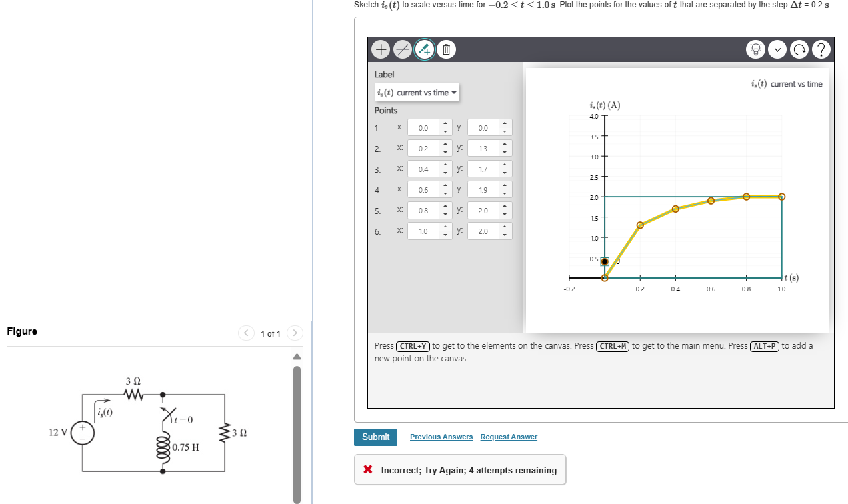
Task: Select the Add Point tool
Action: click(380, 49)
